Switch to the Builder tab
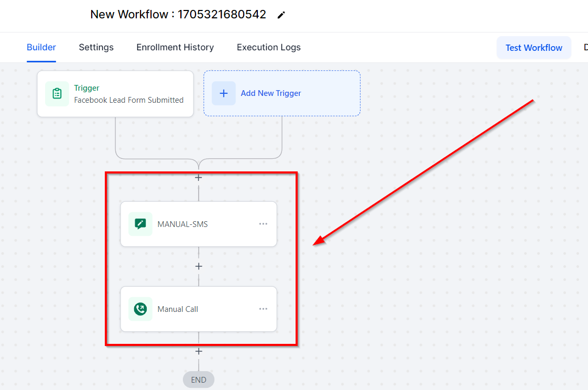The height and width of the screenshot is (390, 588). (41, 47)
